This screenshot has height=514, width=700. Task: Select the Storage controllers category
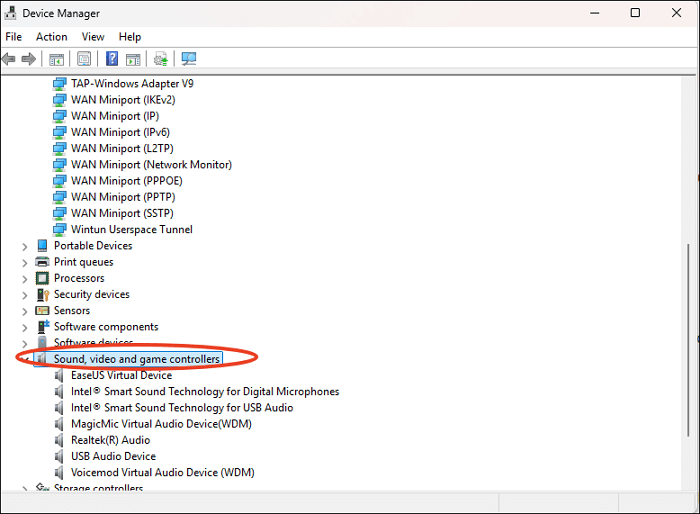click(x=98, y=488)
